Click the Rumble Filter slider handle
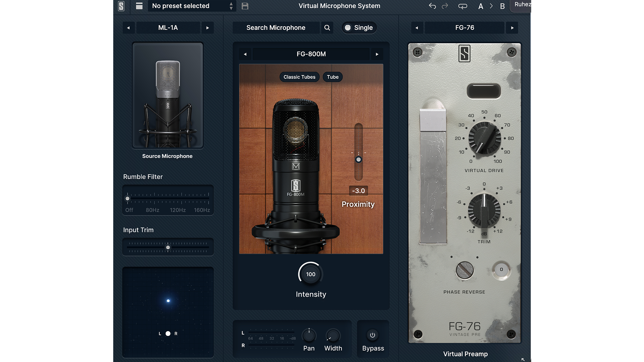This screenshot has width=644, height=362. pyautogui.click(x=127, y=198)
